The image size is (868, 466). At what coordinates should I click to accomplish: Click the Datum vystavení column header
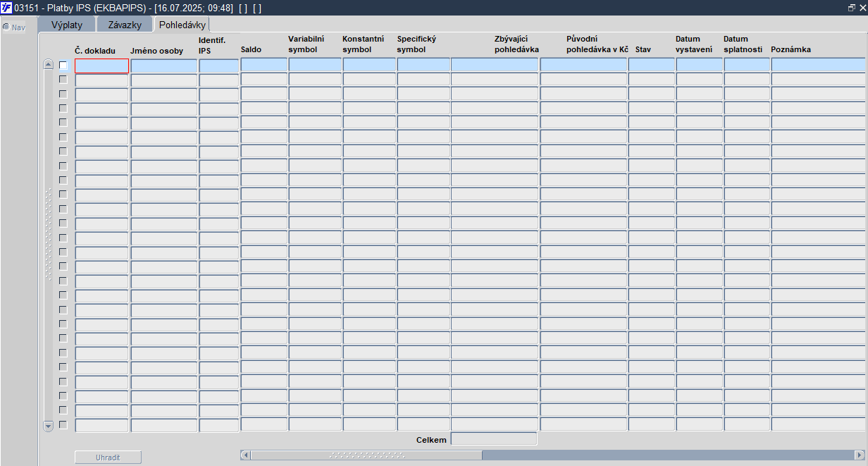coord(694,44)
